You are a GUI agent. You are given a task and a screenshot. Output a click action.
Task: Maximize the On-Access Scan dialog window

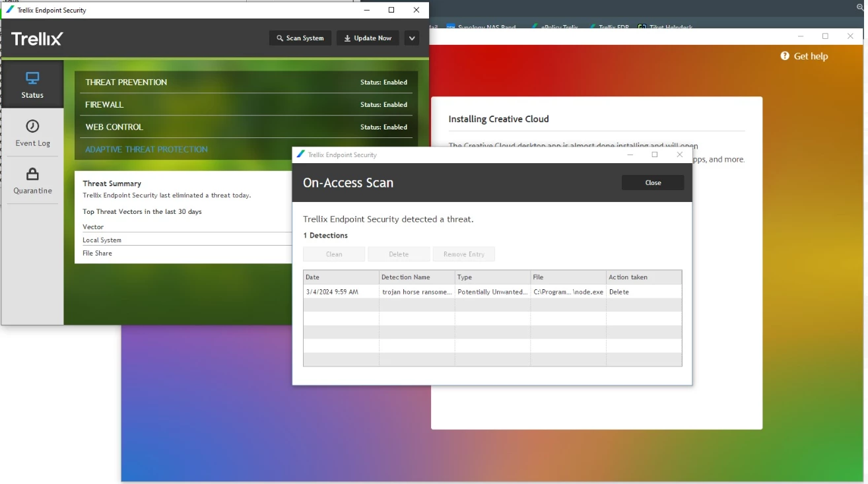click(655, 155)
